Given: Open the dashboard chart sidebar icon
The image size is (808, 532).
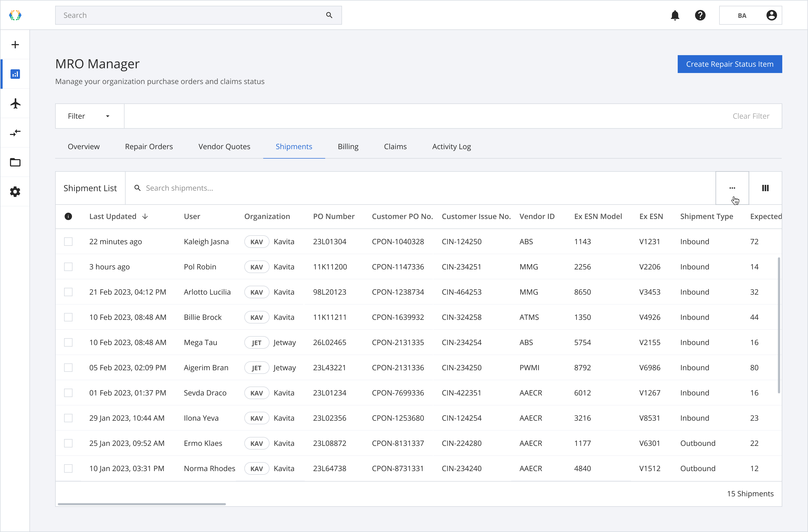Looking at the screenshot, I should point(15,74).
